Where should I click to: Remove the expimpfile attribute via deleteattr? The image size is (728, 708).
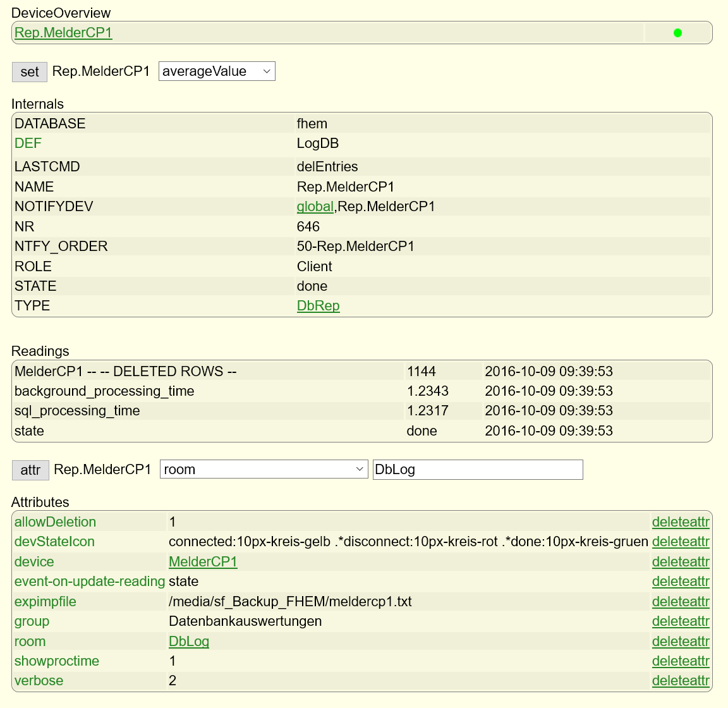[x=681, y=602]
